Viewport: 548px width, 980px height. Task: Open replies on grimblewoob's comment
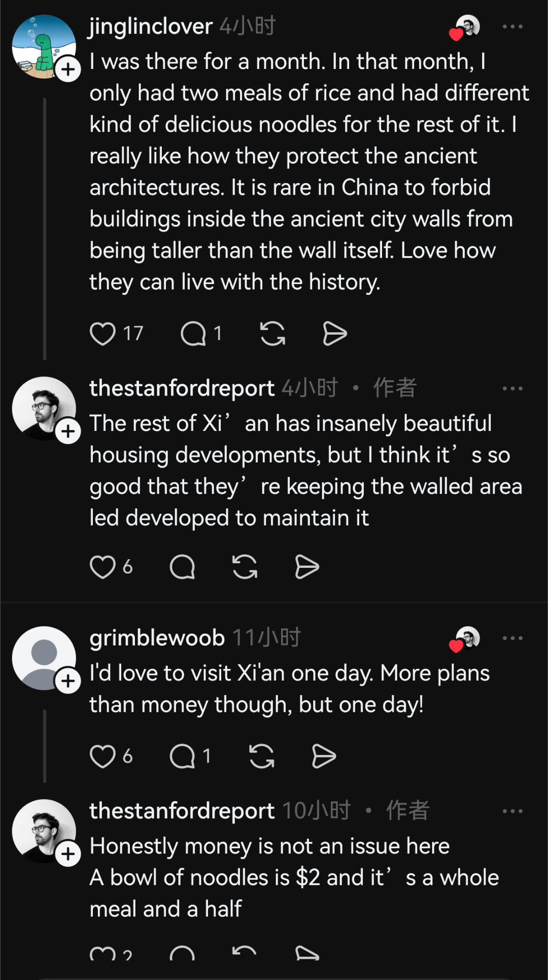pyautogui.click(x=182, y=756)
